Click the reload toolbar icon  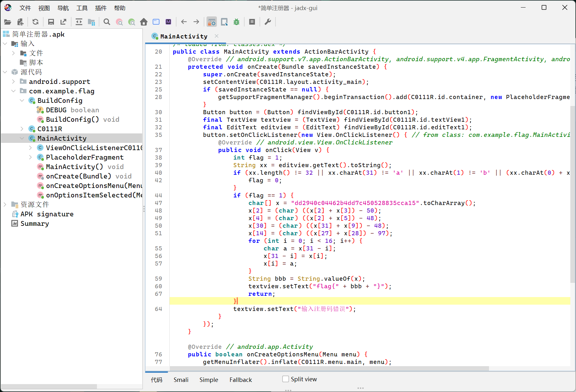click(35, 22)
